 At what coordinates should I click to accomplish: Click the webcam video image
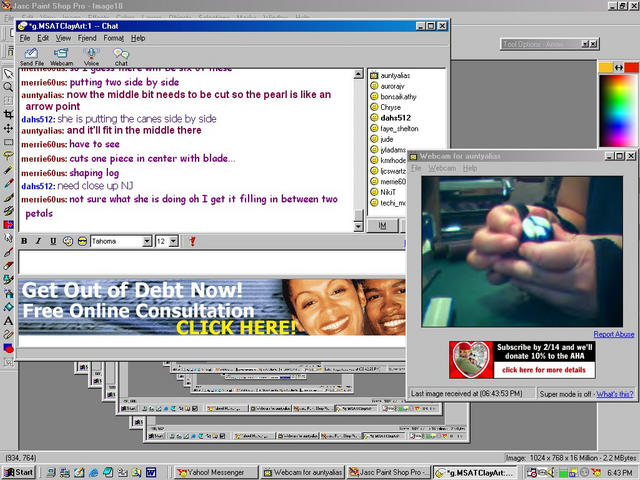[522, 251]
